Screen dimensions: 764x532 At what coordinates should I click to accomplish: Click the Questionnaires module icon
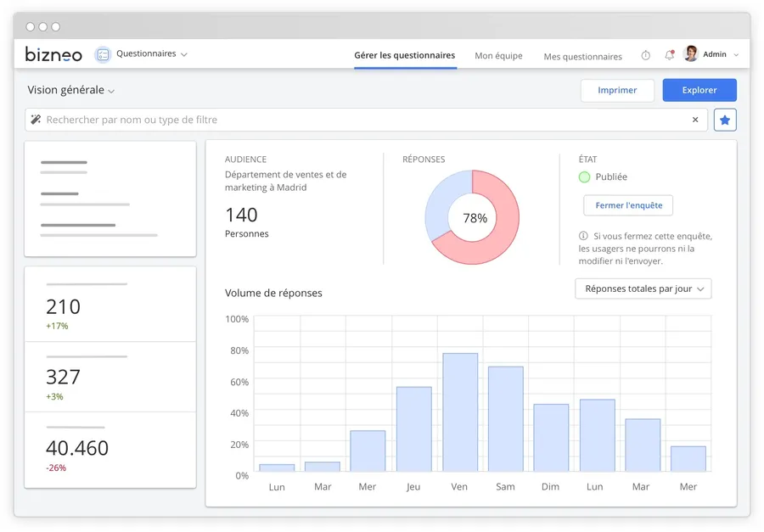pyautogui.click(x=103, y=54)
